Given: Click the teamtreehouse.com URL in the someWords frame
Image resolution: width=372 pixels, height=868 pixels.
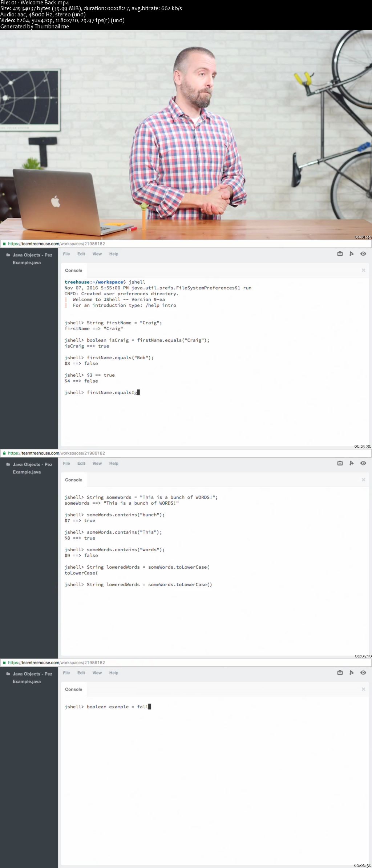Looking at the screenshot, I should [x=56, y=453].
